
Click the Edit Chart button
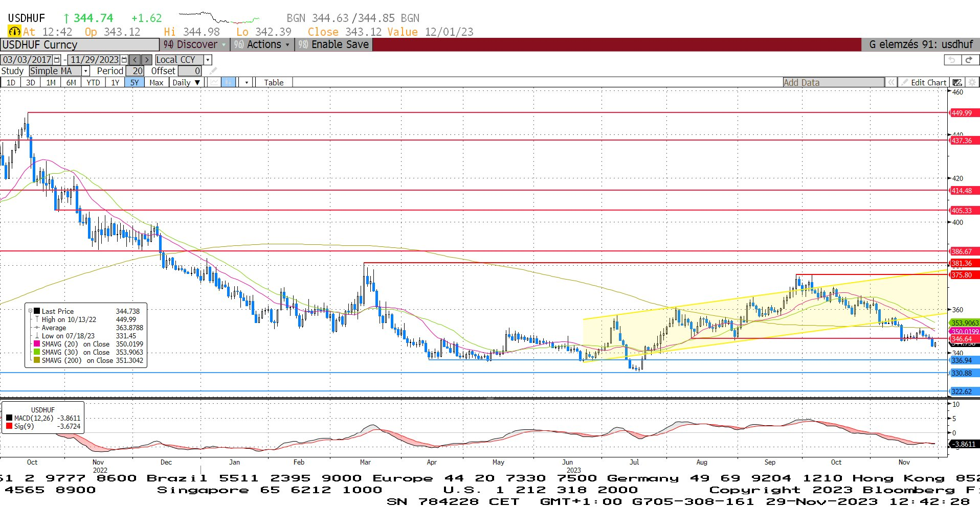point(924,82)
